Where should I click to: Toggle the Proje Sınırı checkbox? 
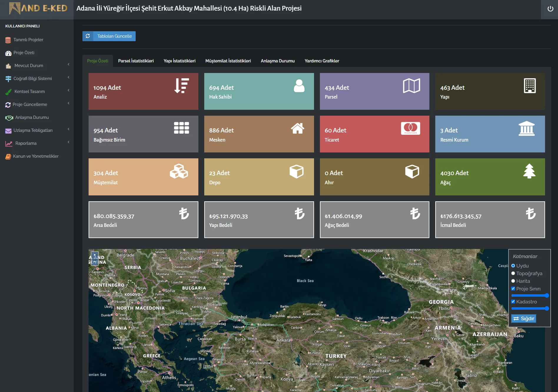pyautogui.click(x=513, y=289)
